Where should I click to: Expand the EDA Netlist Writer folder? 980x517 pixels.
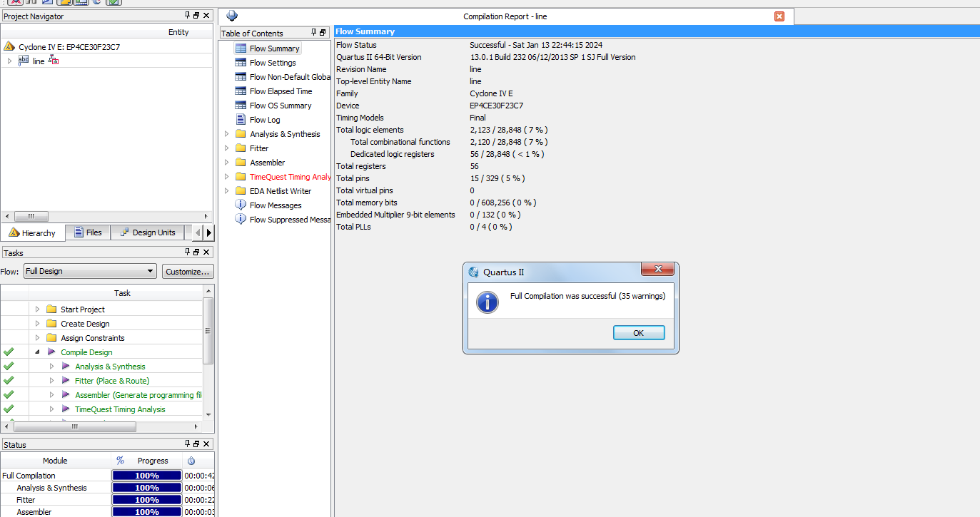[x=227, y=191]
